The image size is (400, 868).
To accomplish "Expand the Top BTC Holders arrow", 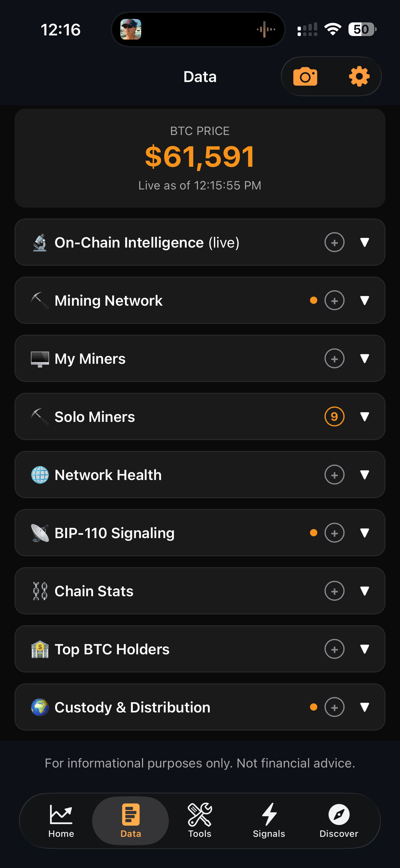I will click(x=364, y=649).
